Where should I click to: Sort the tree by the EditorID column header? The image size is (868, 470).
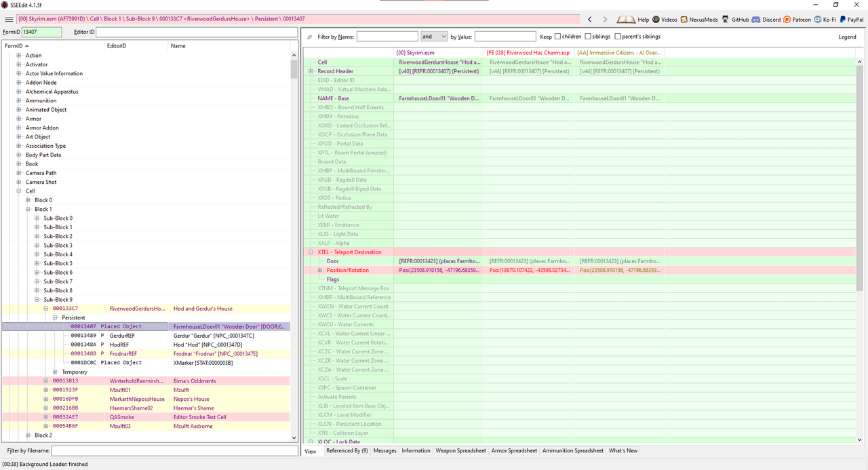point(136,46)
